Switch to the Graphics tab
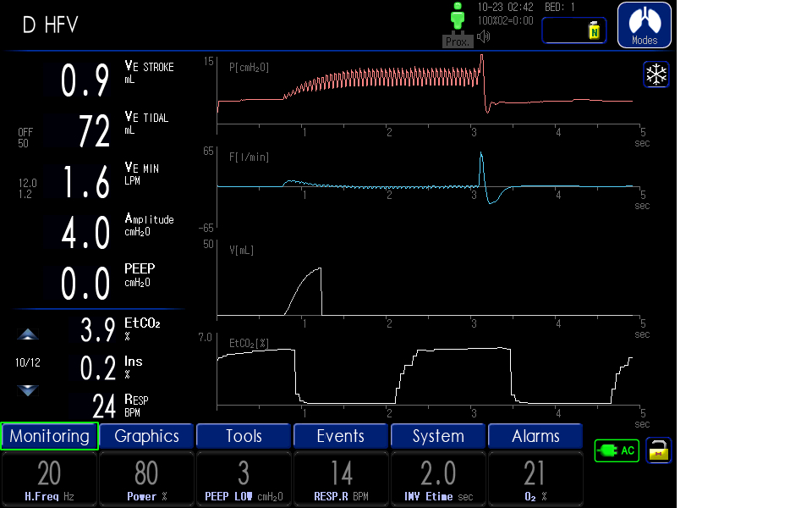This screenshot has height=508, width=812. pos(147,436)
